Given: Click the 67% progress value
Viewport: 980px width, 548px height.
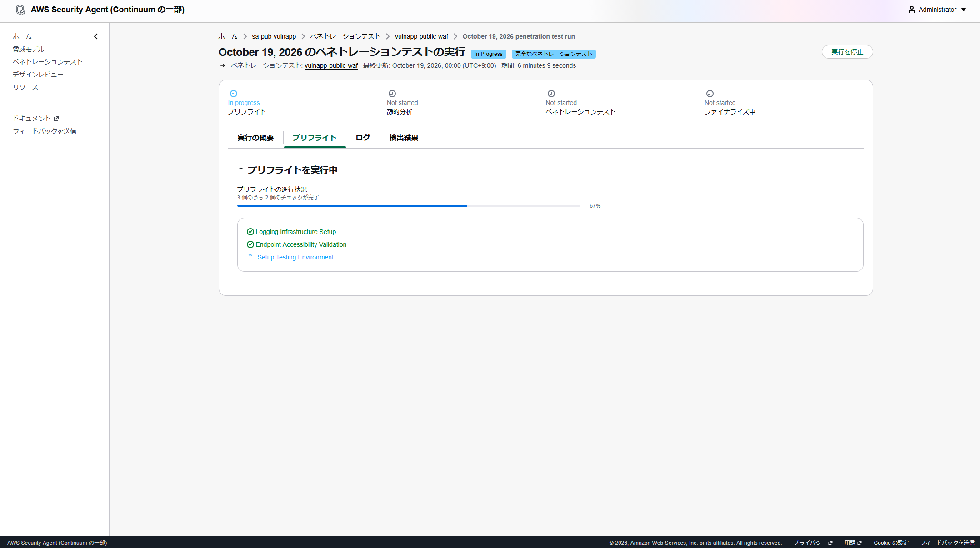Looking at the screenshot, I should coord(595,206).
